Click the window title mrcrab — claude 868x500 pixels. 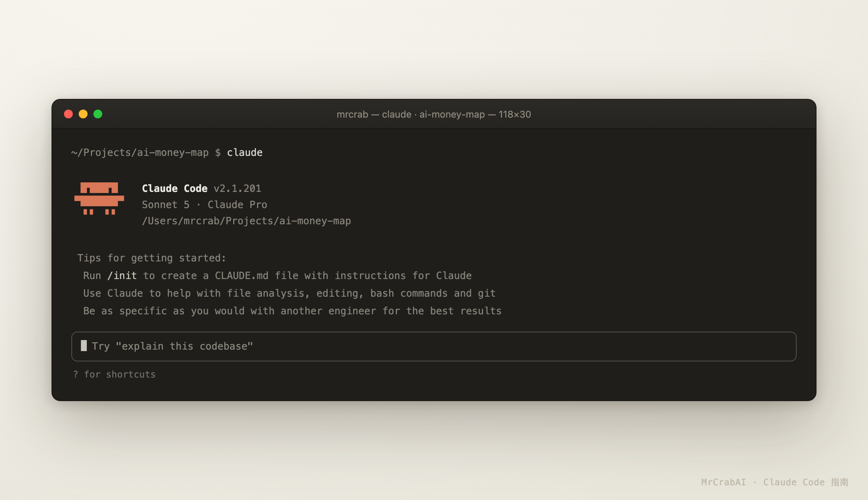pyautogui.click(x=374, y=114)
